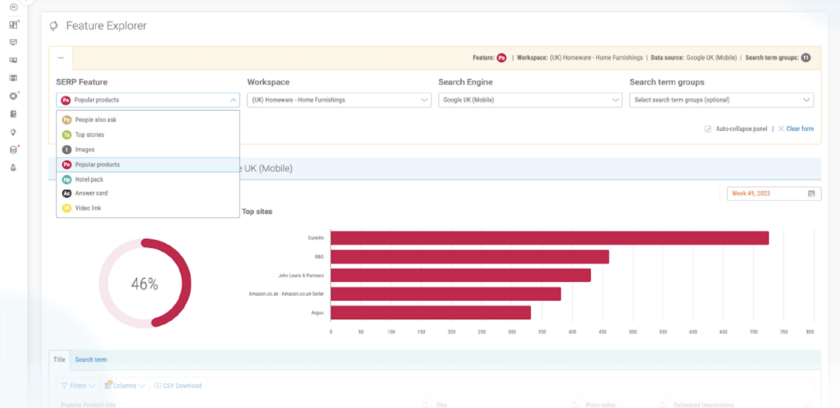This screenshot has width=840, height=408.
Task: Click the CSV Download button
Action: [x=178, y=386]
